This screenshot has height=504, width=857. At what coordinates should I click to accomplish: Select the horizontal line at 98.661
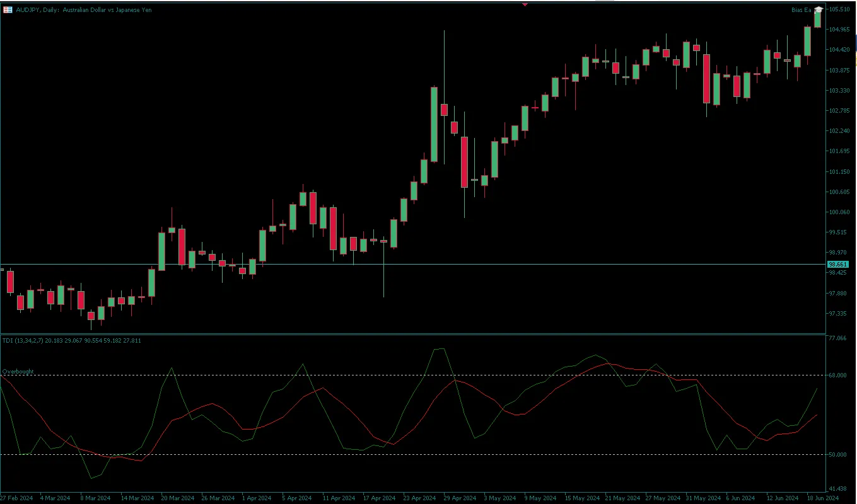(x=413, y=265)
